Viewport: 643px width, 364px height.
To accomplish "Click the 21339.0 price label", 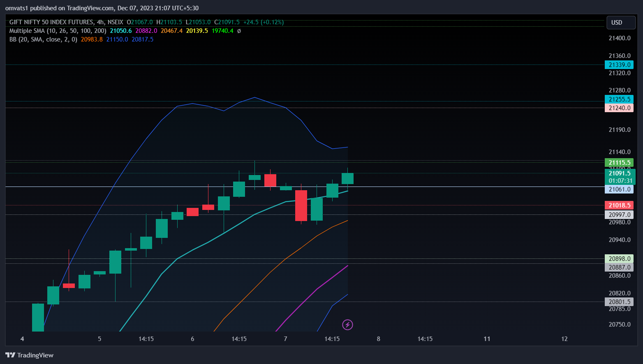I will pyautogui.click(x=619, y=65).
